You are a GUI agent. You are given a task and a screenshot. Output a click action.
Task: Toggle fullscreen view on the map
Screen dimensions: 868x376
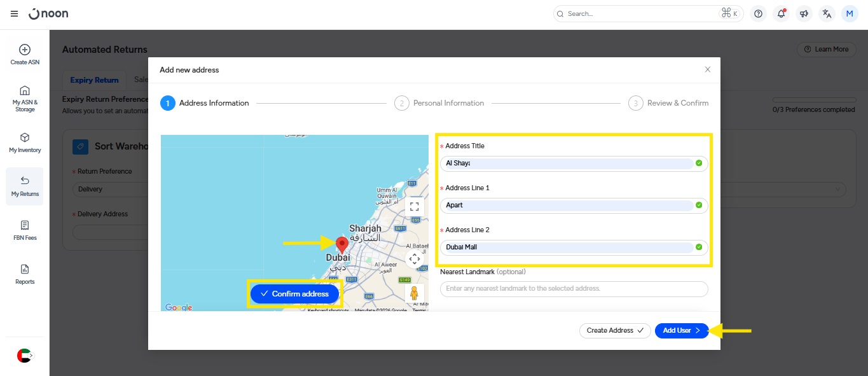pos(415,206)
